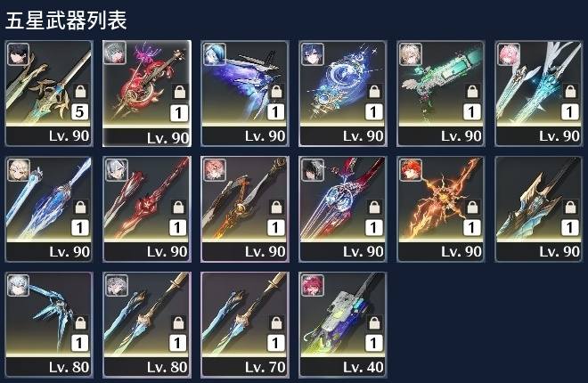
Task: Click the Lv. 70 unequipped sword card
Action: 245,325
